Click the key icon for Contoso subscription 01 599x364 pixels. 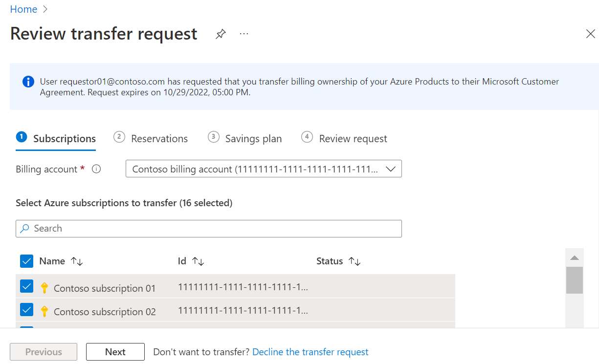44,288
